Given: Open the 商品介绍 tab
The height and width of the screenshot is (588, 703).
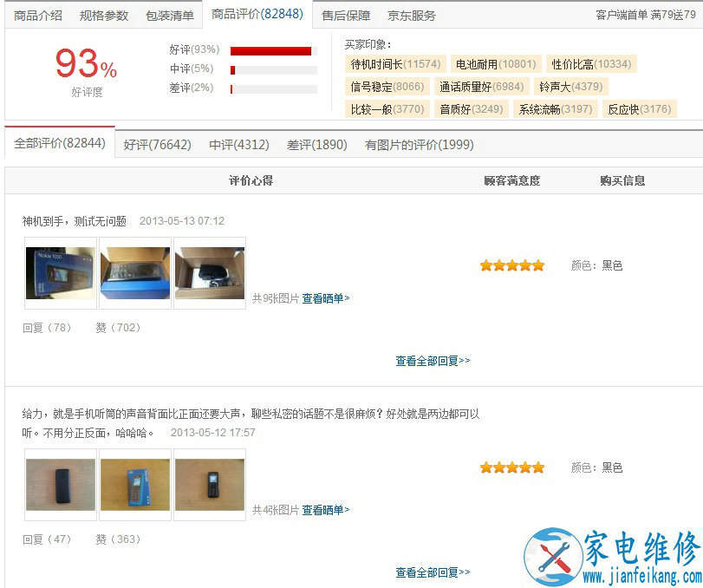Looking at the screenshot, I should click(x=38, y=16).
